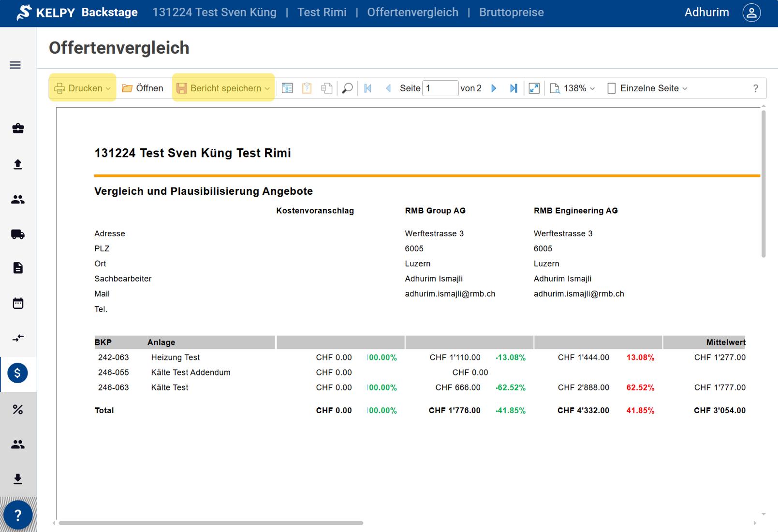Click the horizontal scrollbar below the report
Image resolution: width=778 pixels, height=532 pixels.
tap(210, 523)
